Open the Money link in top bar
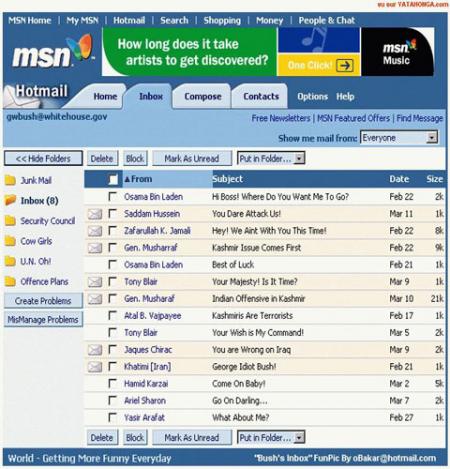Image resolution: width=450 pixels, height=469 pixels. click(269, 20)
